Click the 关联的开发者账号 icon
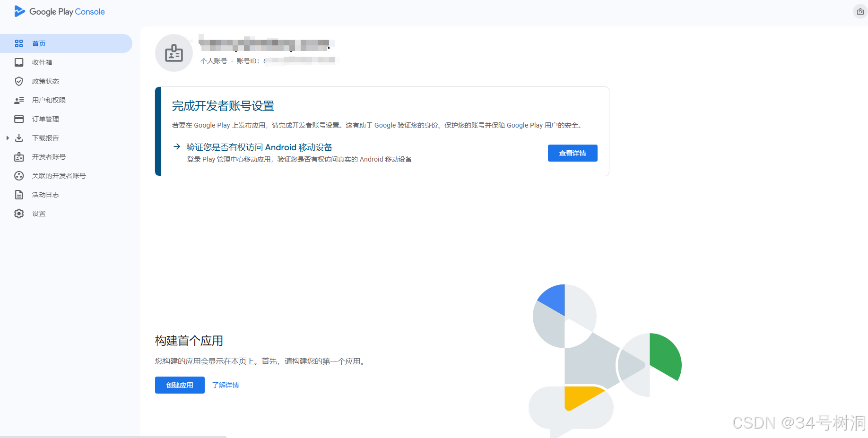The height and width of the screenshot is (438, 868). 19,176
